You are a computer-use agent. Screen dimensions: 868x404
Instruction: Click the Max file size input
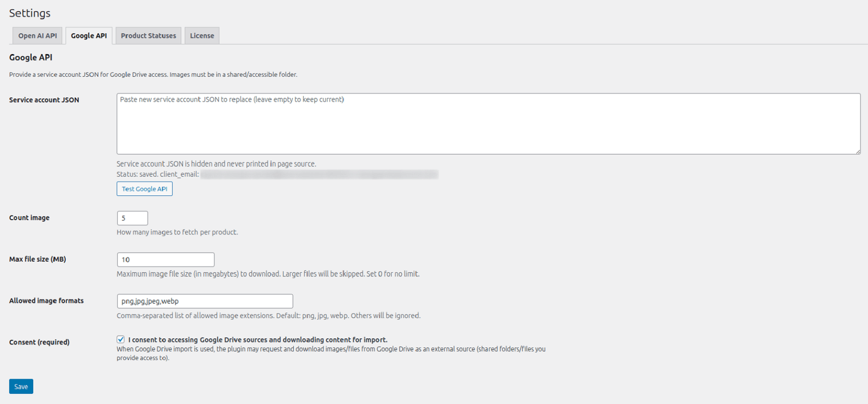[166, 260]
